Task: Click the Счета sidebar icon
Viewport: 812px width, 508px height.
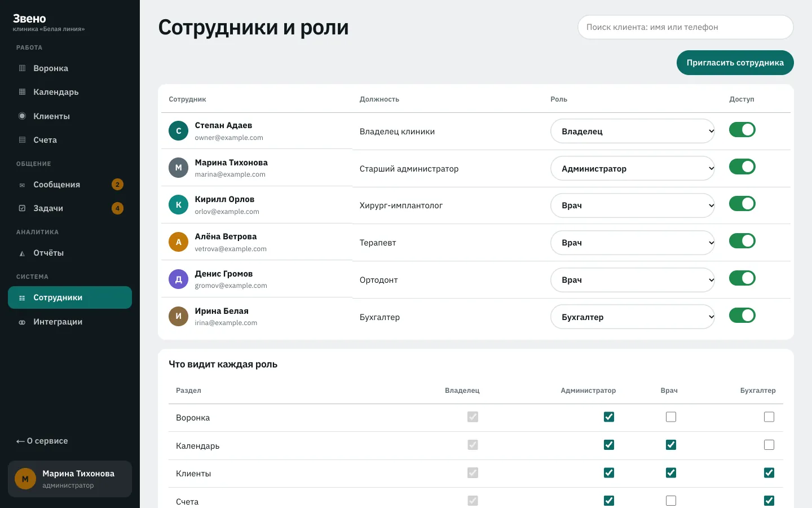Action: click(x=22, y=140)
